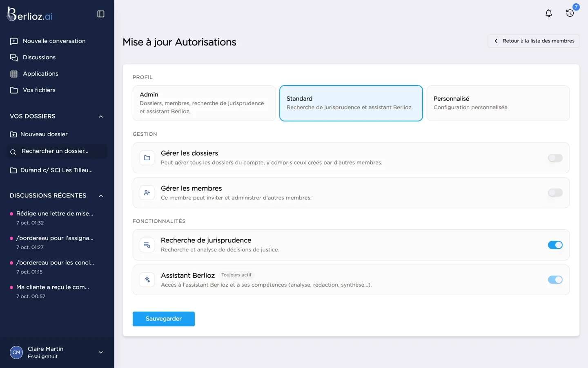
Task: Open Vos fichiers folder icon
Action: (x=14, y=90)
